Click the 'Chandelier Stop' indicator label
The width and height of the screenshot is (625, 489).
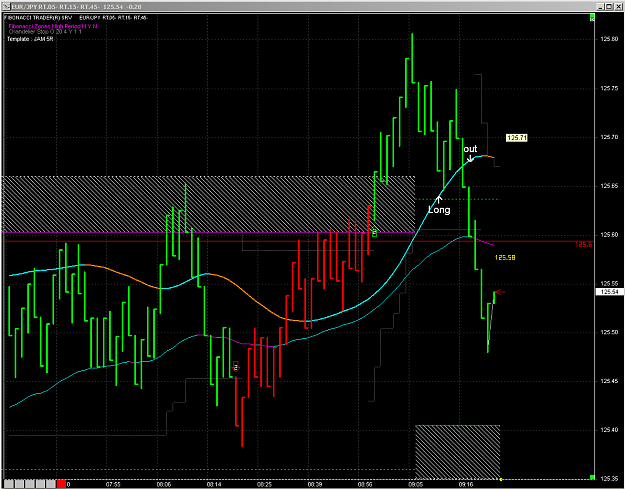point(45,31)
